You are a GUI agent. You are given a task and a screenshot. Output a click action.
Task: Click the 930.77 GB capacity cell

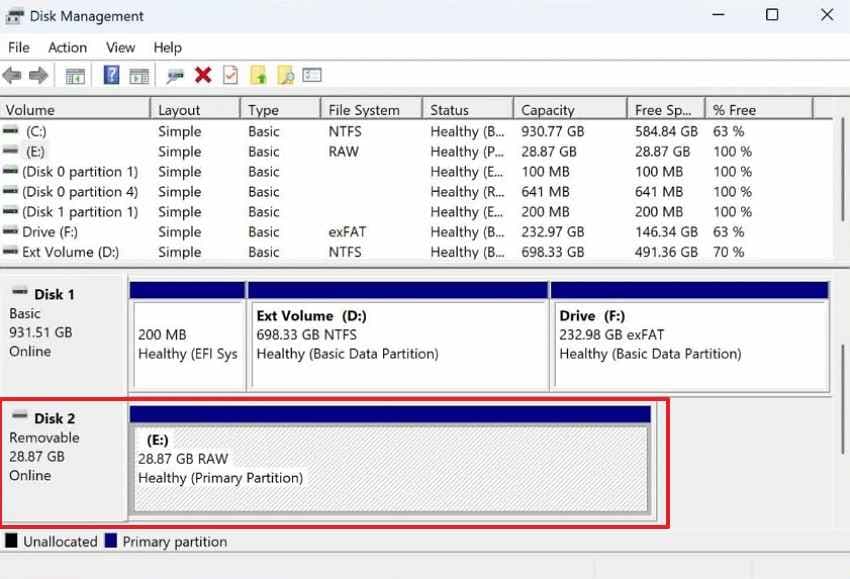pyautogui.click(x=552, y=131)
